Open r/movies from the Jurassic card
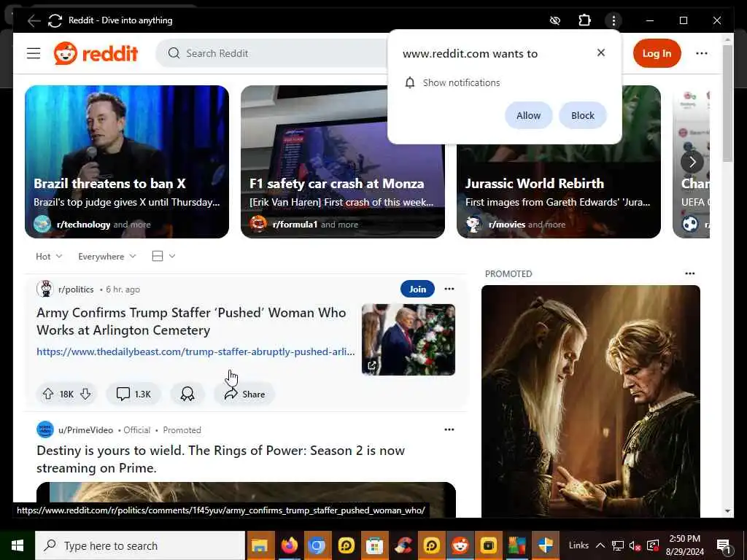747x560 pixels. [x=507, y=225]
